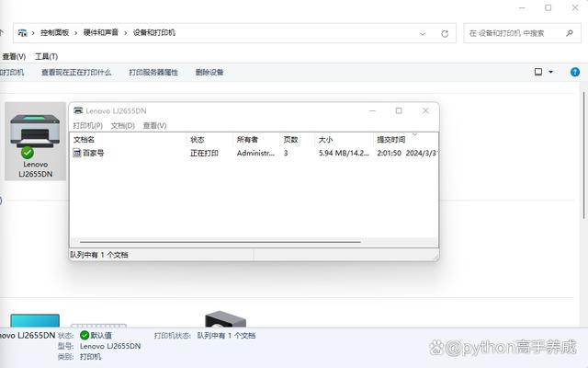Click 查看现在正在打印什么 toolbar button

76,72
